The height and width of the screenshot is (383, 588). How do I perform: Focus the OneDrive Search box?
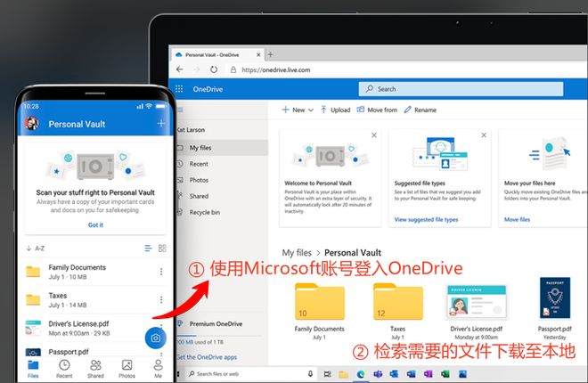[x=461, y=89]
